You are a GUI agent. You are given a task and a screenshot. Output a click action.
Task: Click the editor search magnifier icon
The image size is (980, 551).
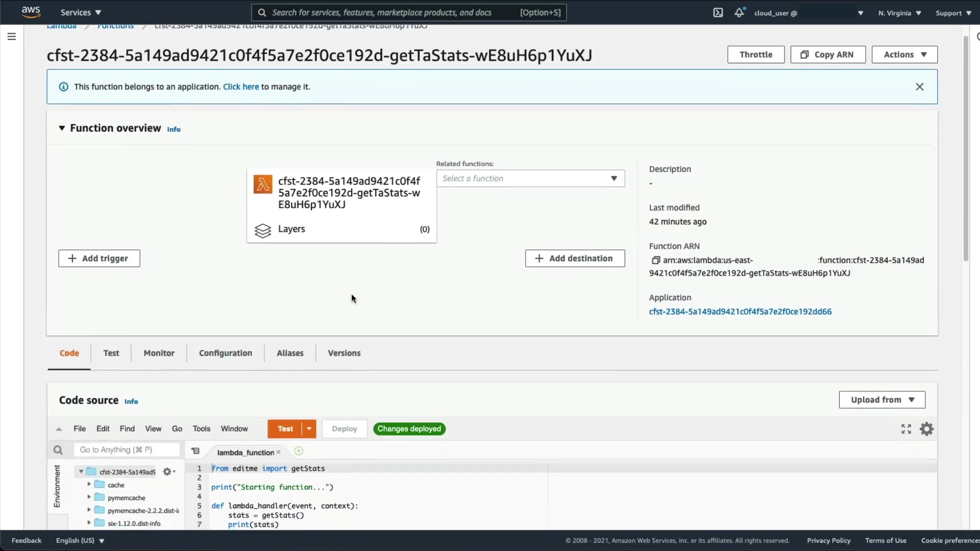coord(58,450)
